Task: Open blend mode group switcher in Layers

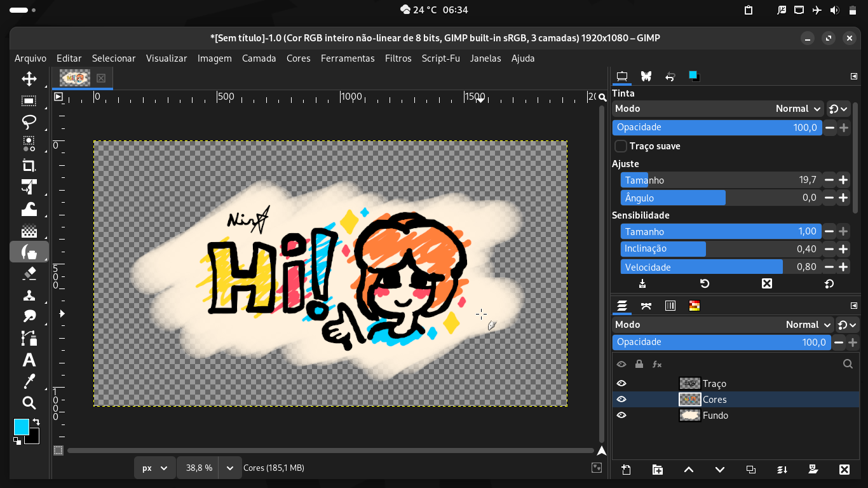Action: 848,325
